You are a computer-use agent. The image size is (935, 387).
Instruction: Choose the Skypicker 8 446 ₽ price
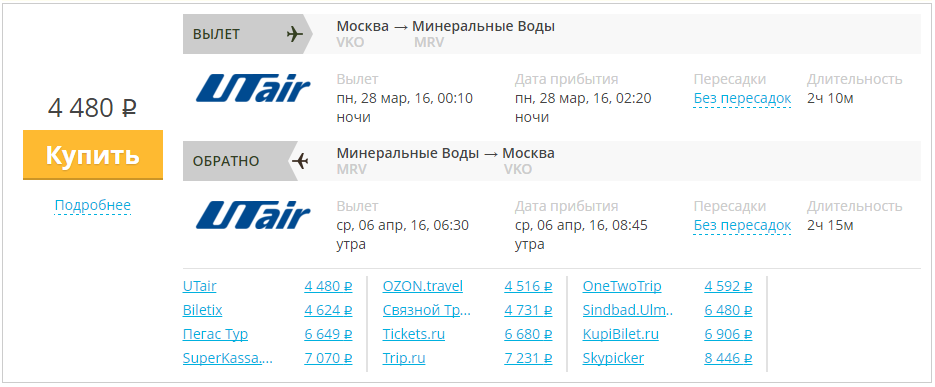[x=728, y=358]
